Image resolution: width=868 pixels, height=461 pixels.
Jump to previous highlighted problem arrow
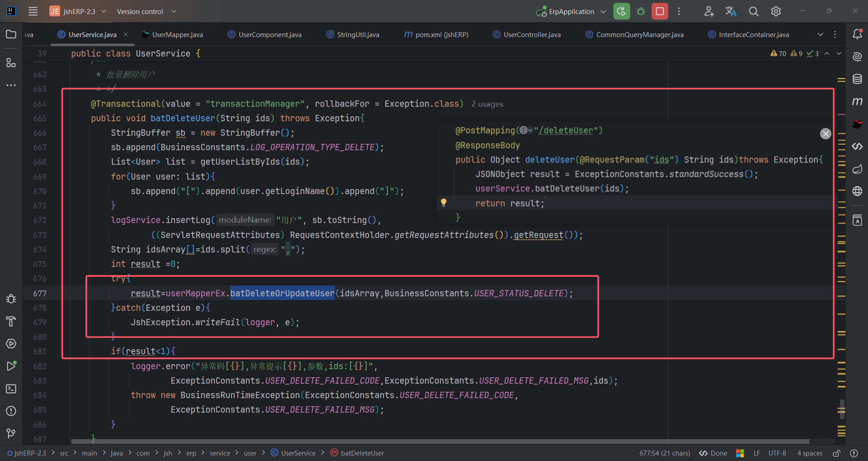point(827,53)
